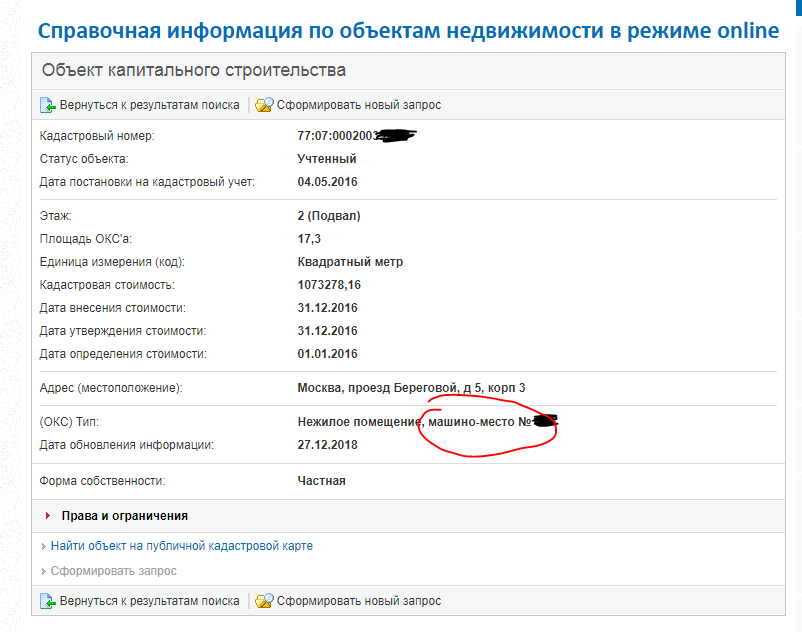The image size is (802, 632).
Task: Click the green return-arrow icon in top toolbar
Action: tap(47, 103)
